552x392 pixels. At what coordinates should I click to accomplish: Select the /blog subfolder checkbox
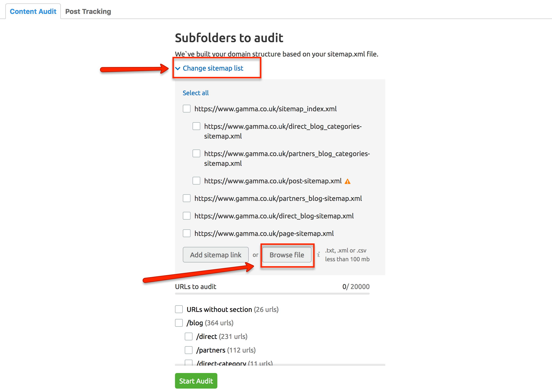tap(179, 323)
